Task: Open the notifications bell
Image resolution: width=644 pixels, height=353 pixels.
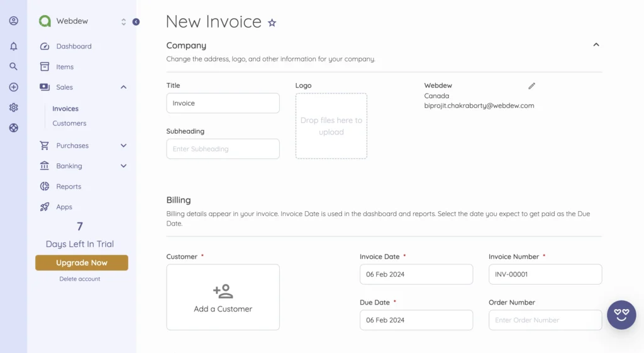Action: pos(13,46)
